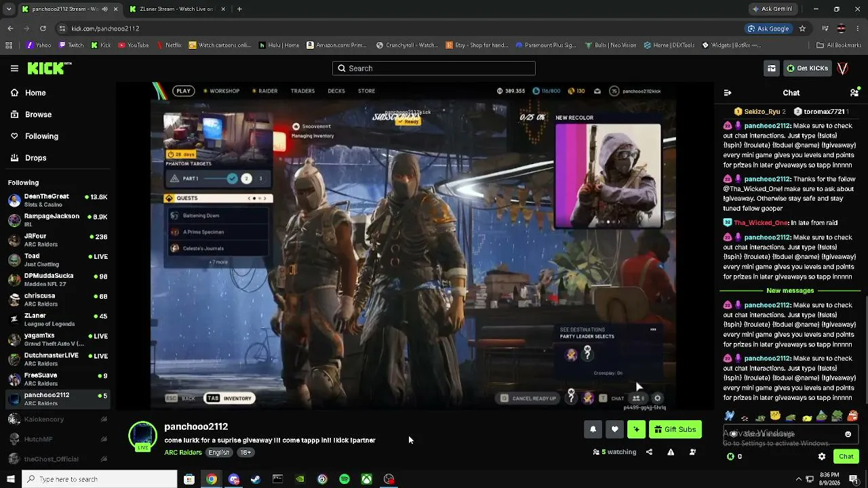Collapse the chat panel with arrow icon
868x488 pixels.
(728, 93)
